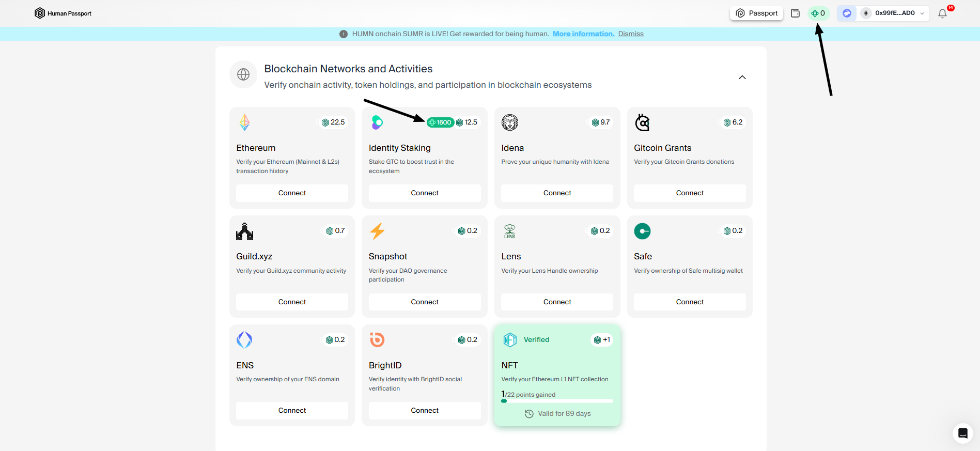Click the banner info exclamation icon

pos(344,34)
